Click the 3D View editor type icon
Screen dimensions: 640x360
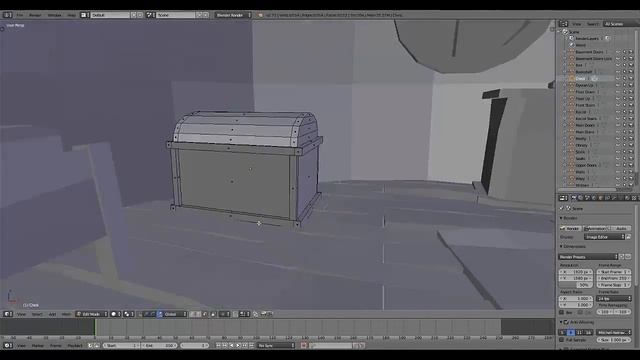(8, 314)
